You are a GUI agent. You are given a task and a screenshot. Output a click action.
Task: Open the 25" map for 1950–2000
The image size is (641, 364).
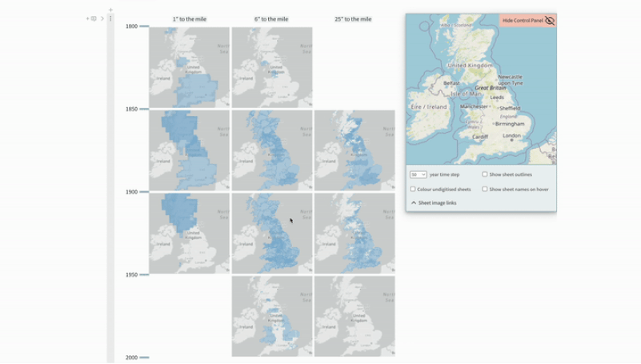click(355, 316)
